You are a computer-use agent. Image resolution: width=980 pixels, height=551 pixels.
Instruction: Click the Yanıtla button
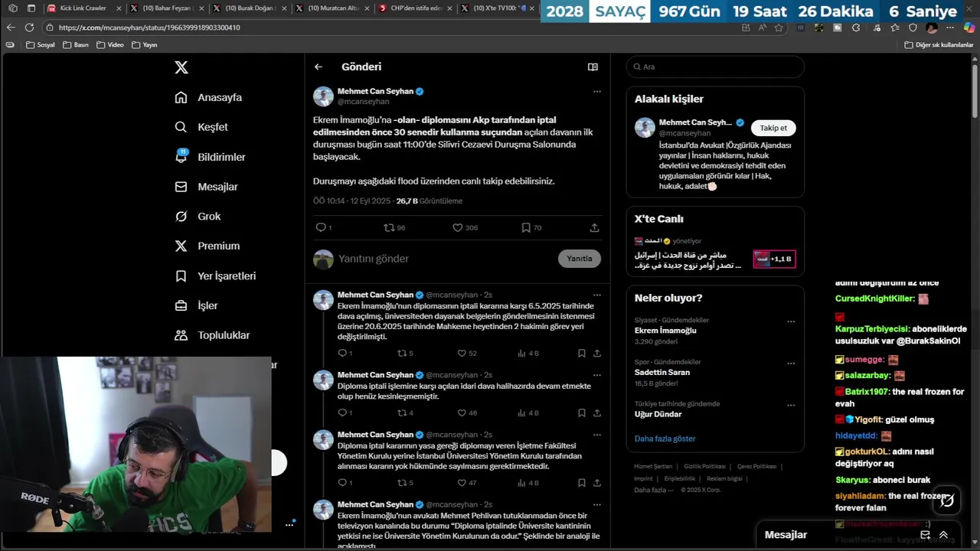click(x=580, y=259)
